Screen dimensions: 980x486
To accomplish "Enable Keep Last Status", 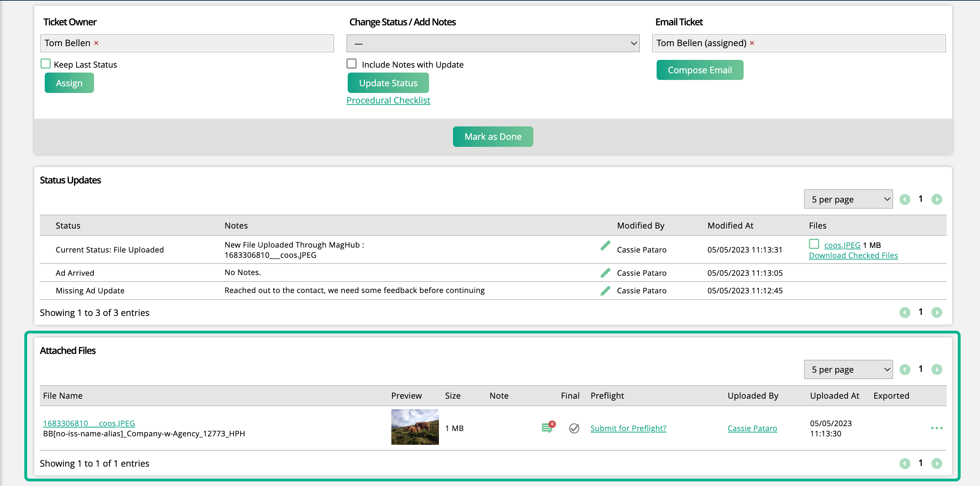I will [x=45, y=63].
